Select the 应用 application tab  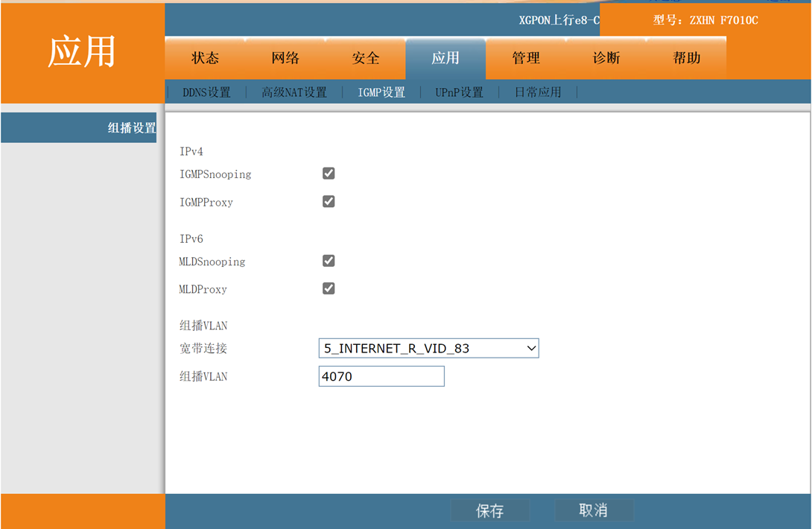coord(445,58)
